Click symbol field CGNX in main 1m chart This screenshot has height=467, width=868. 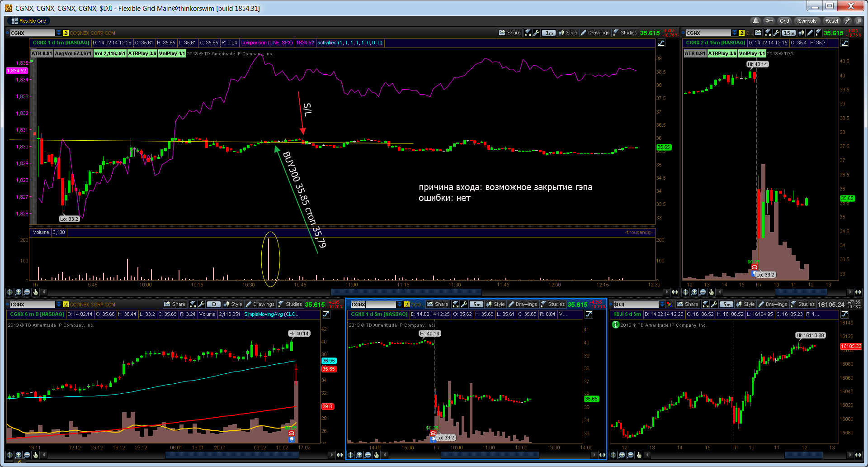(x=33, y=33)
